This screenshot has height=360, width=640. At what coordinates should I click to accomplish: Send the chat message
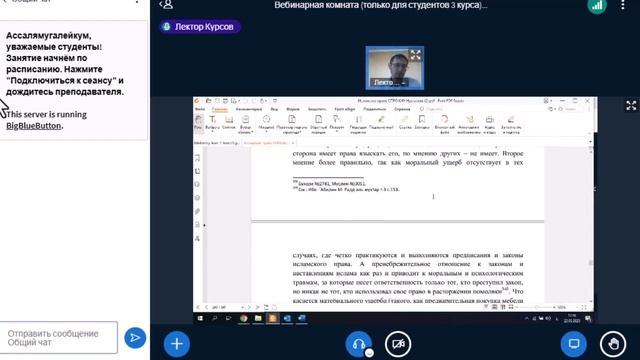(x=135, y=338)
